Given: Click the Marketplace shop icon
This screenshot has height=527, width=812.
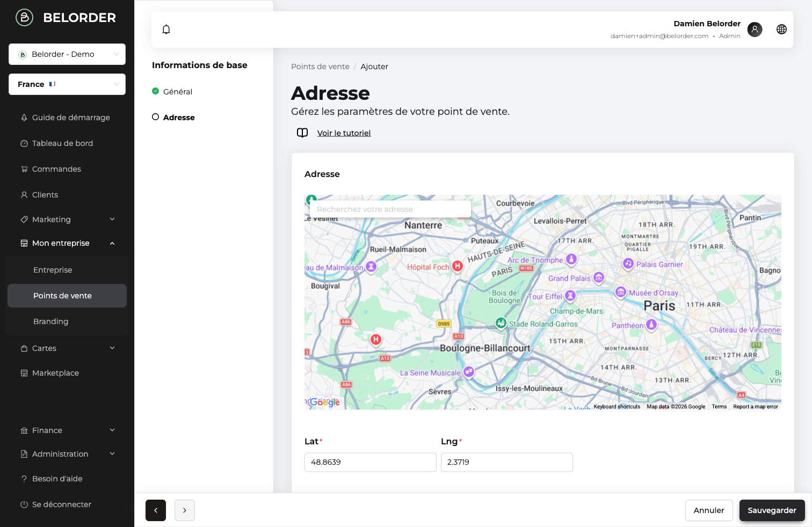Looking at the screenshot, I should point(24,373).
